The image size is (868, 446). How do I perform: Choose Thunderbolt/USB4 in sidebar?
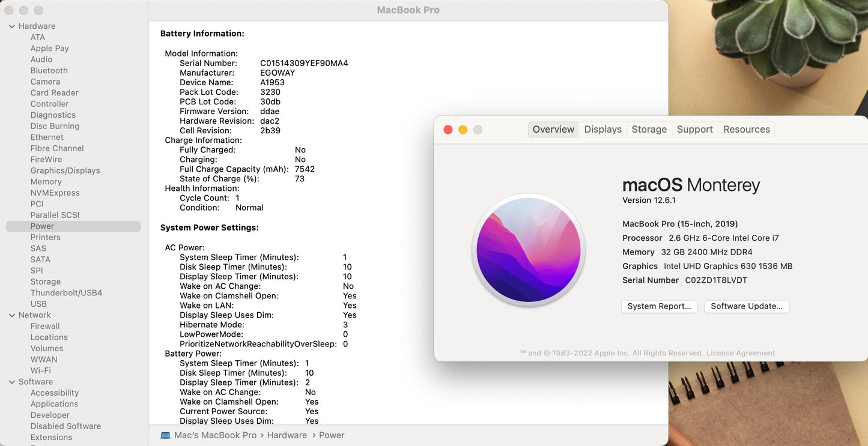coord(66,293)
